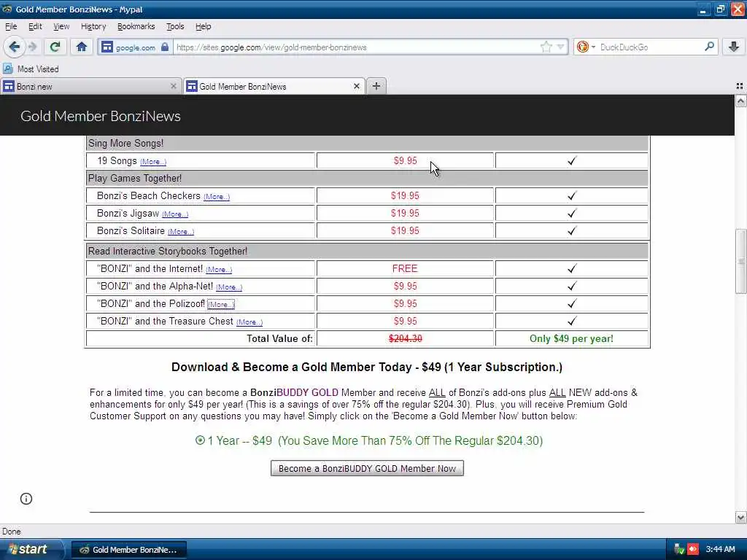Open the browser home page

pos(82,47)
